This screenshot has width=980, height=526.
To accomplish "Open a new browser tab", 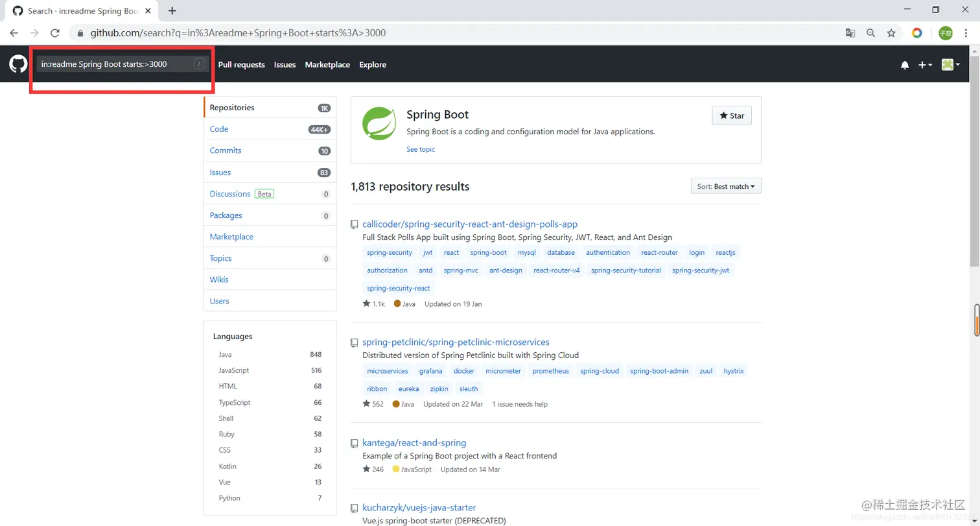I will click(x=172, y=11).
